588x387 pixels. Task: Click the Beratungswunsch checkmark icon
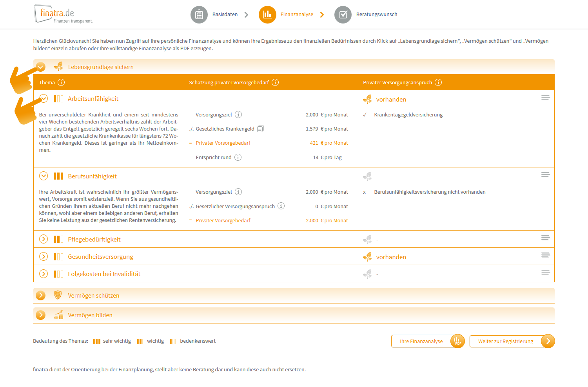click(x=343, y=15)
